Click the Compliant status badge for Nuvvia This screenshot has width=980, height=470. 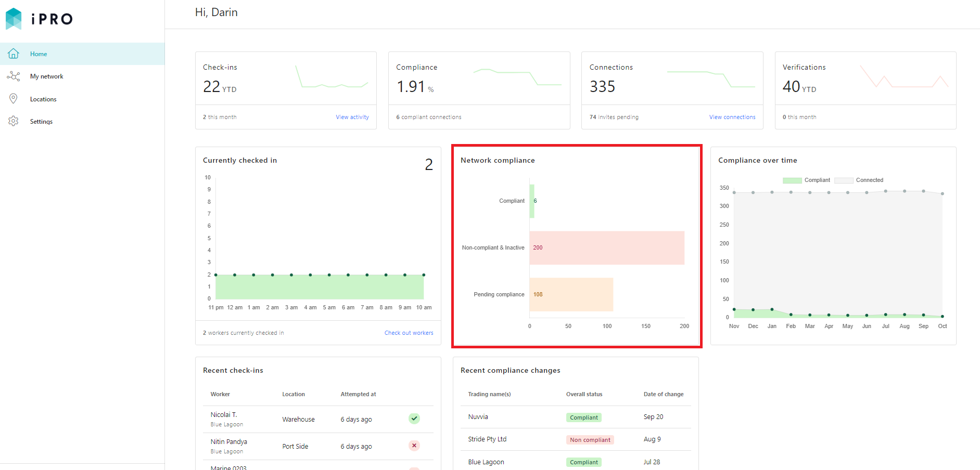coord(584,417)
